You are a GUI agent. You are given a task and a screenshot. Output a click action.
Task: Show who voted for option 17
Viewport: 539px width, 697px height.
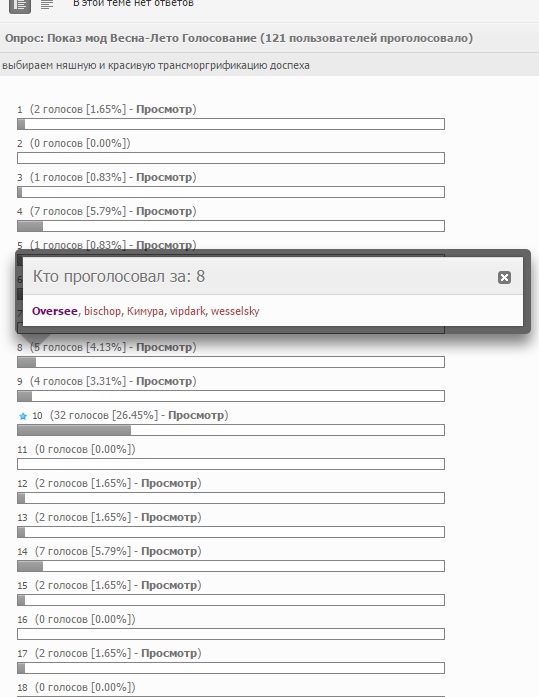coord(170,653)
